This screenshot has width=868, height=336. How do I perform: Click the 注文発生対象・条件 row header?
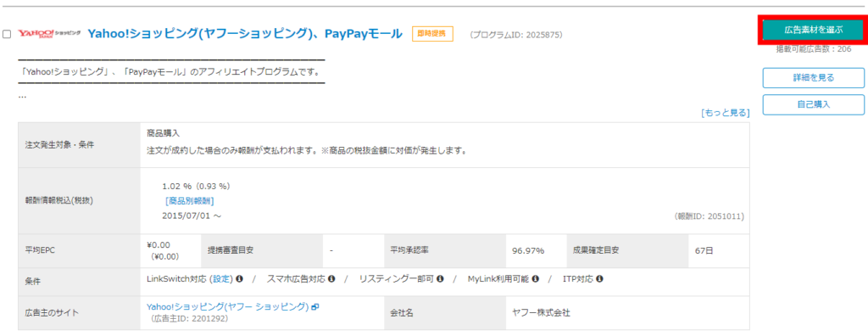(x=79, y=145)
